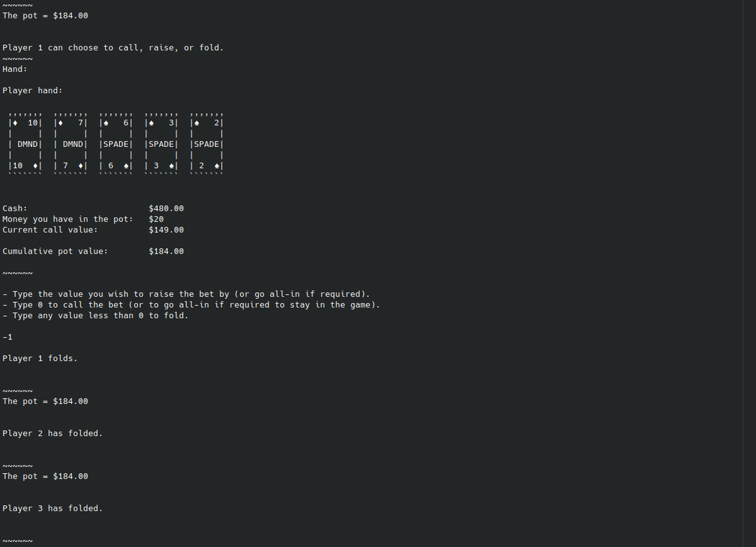Click the 'Player 1 folds.' line
Viewport: 756px width, 547px height.
click(x=40, y=358)
